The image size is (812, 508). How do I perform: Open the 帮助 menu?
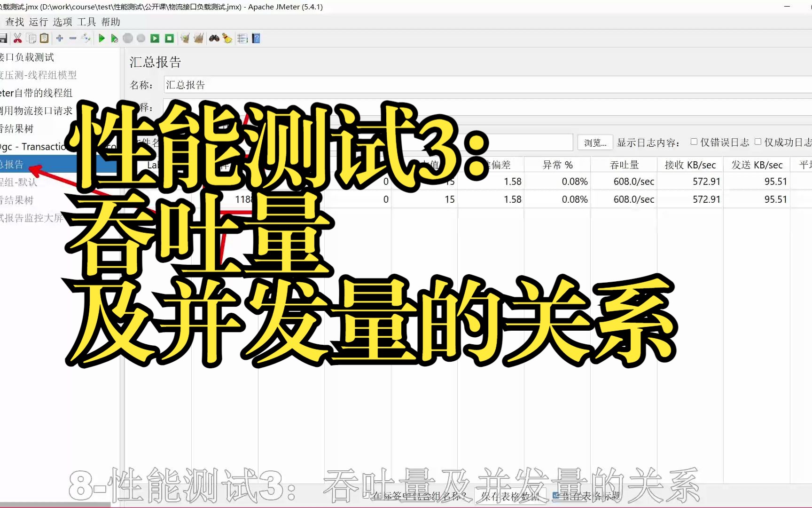pyautogui.click(x=111, y=22)
